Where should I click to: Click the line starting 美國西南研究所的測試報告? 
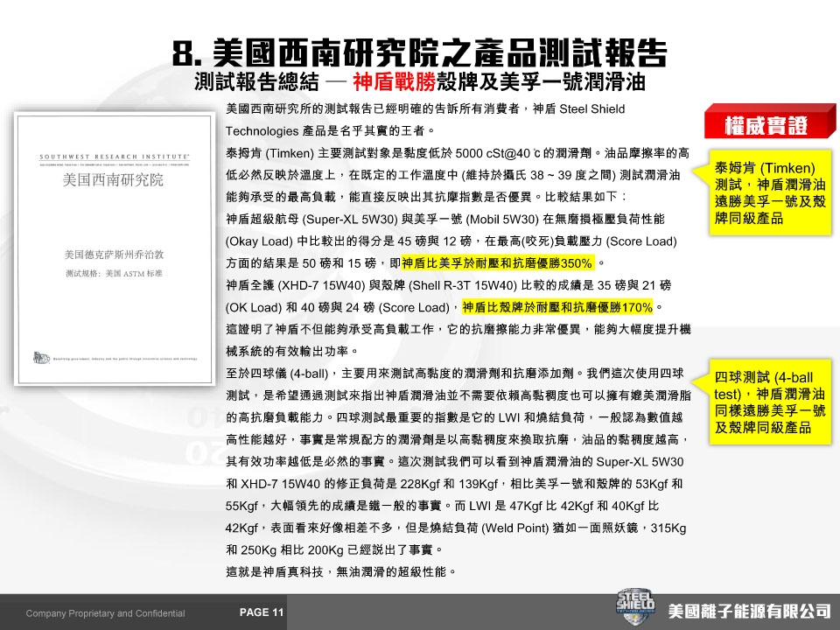[x=425, y=109]
